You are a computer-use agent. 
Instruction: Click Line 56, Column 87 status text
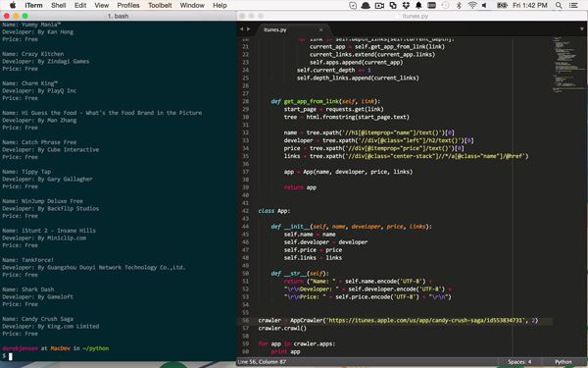click(x=263, y=362)
